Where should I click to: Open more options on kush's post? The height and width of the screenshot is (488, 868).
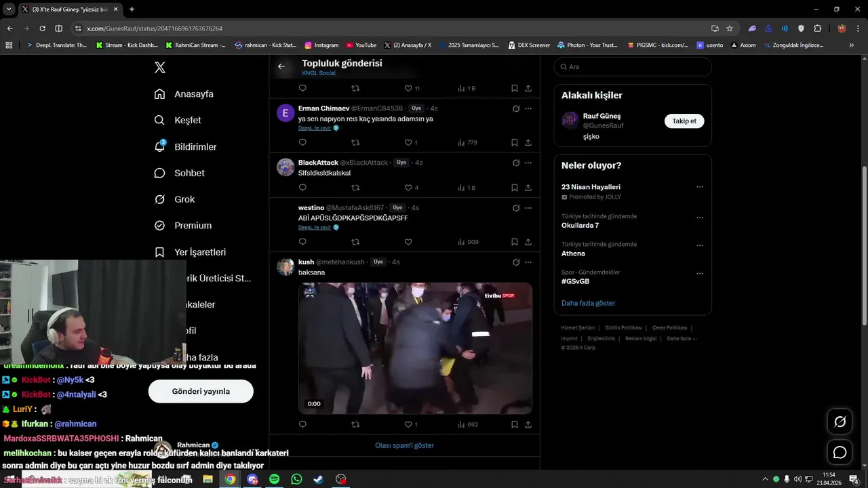(528, 262)
